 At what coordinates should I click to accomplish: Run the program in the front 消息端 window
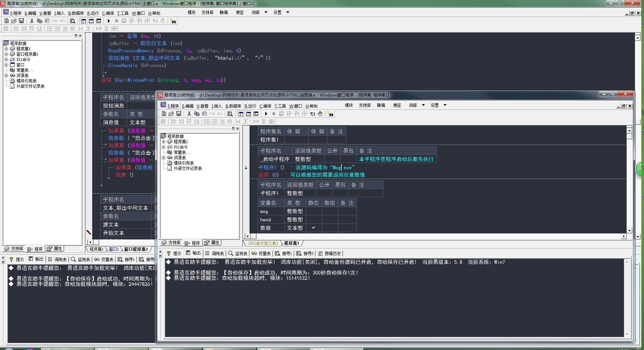pos(266,114)
